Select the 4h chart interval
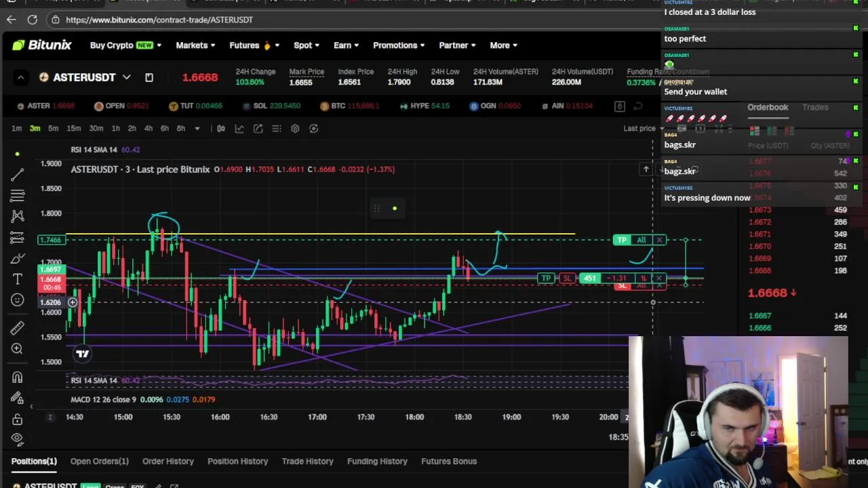868x488 pixels. [x=149, y=129]
